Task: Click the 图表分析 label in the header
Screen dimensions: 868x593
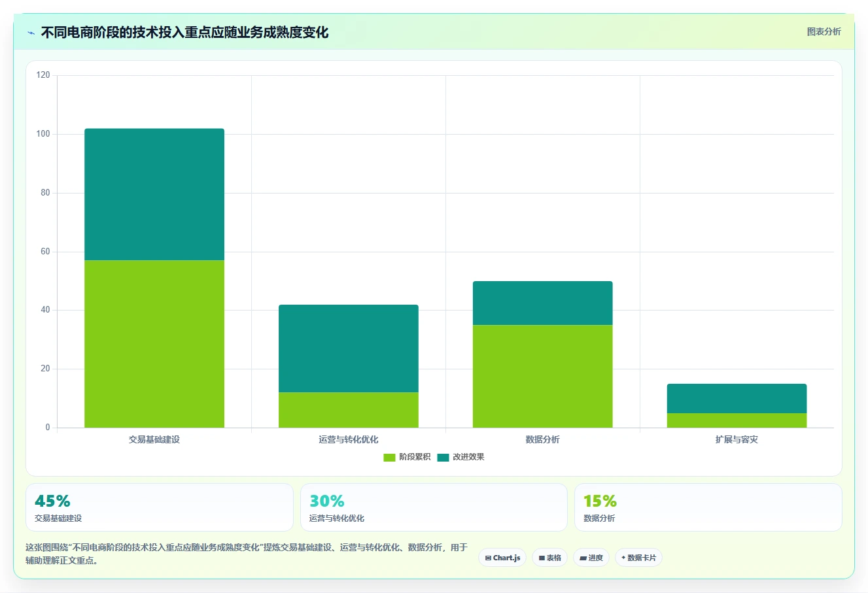Action: 824,31
